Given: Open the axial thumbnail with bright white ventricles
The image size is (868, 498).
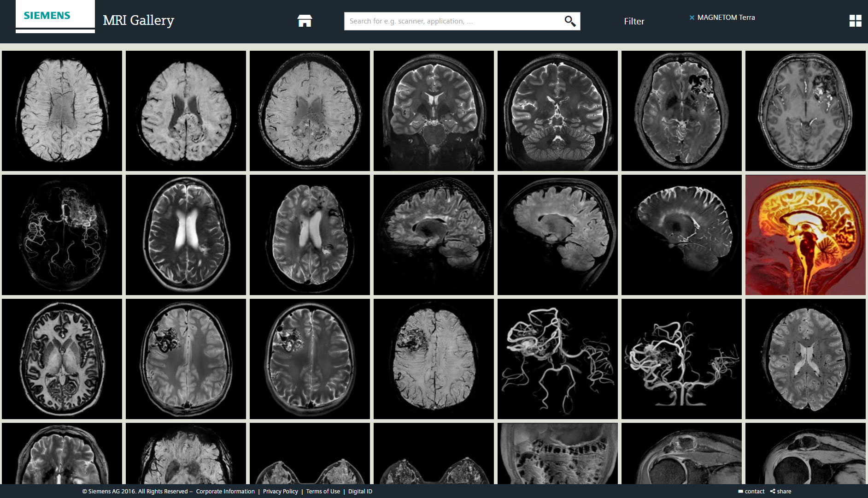Looking at the screenshot, I should click(x=186, y=235).
